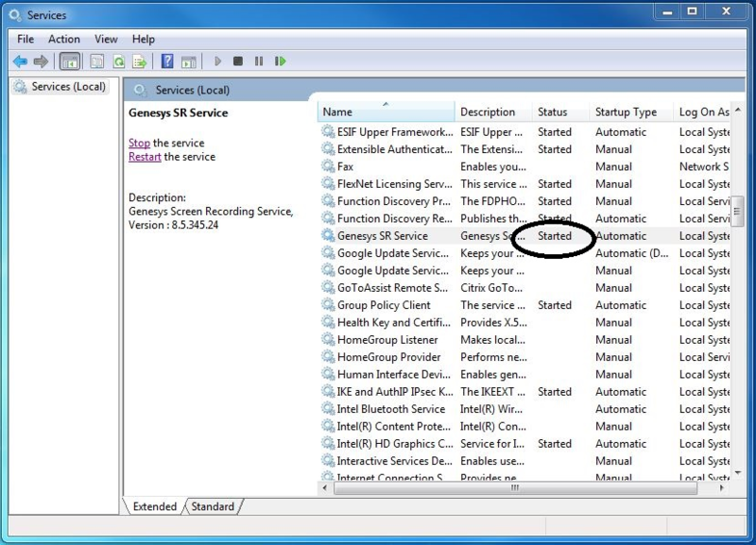Click the Forward navigation arrow
The height and width of the screenshot is (545, 756).
[x=41, y=61]
